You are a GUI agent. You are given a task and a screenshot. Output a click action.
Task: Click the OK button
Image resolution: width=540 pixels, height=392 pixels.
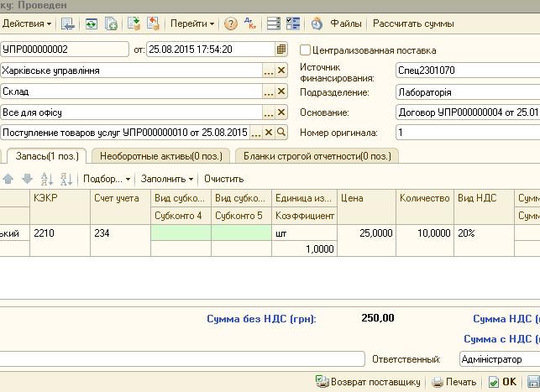[x=503, y=382]
